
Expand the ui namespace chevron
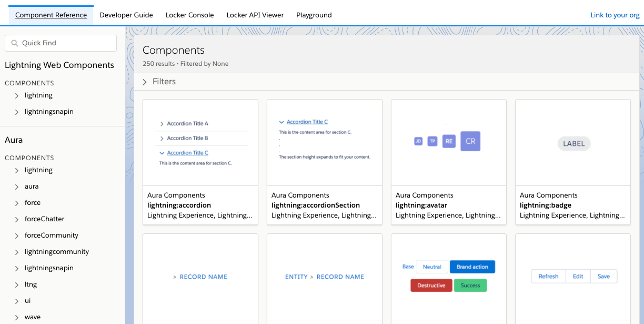[x=17, y=301]
